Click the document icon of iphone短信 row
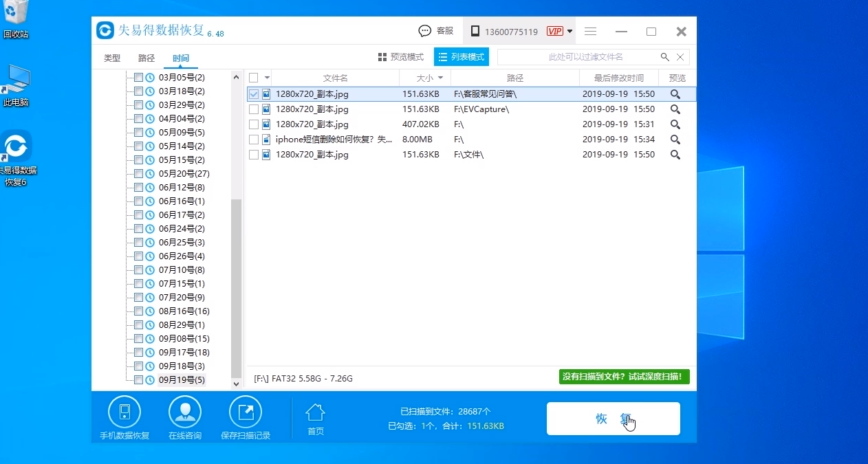The height and width of the screenshot is (464, 868). (266, 140)
